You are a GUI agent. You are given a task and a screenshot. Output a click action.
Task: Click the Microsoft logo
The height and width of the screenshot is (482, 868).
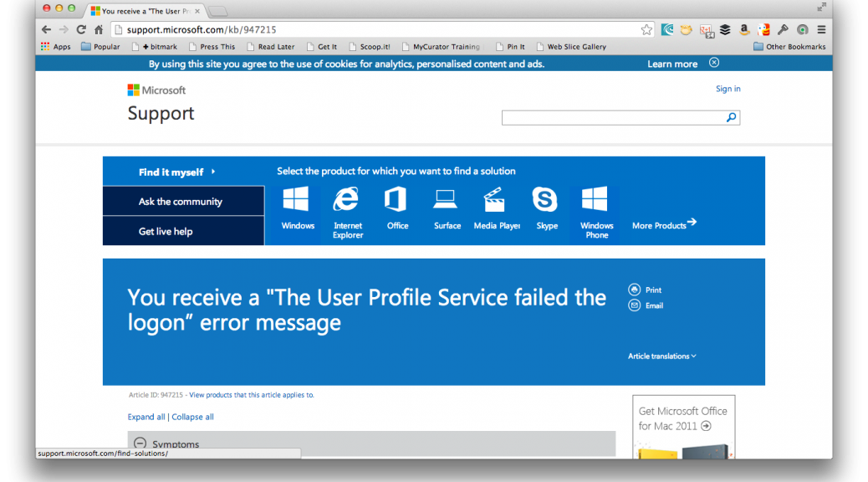click(156, 90)
